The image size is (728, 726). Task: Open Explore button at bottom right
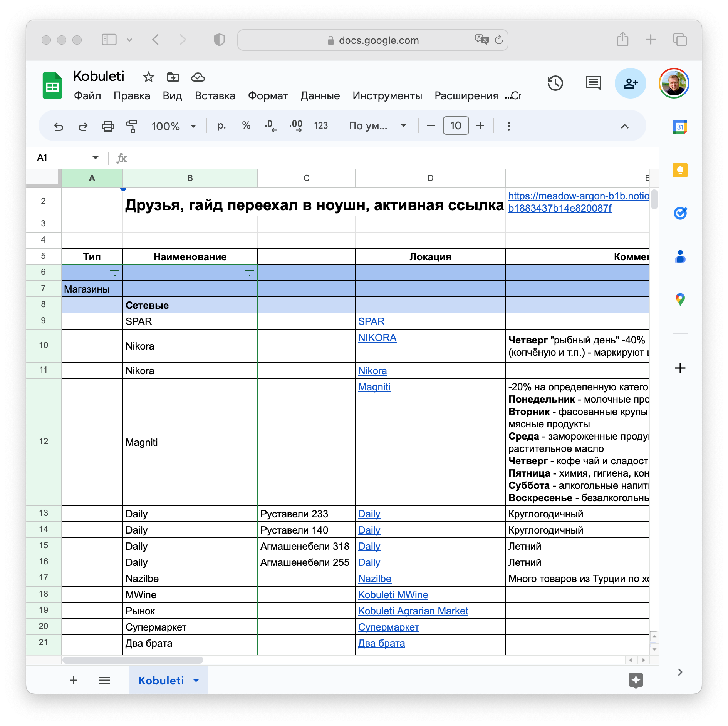click(636, 680)
